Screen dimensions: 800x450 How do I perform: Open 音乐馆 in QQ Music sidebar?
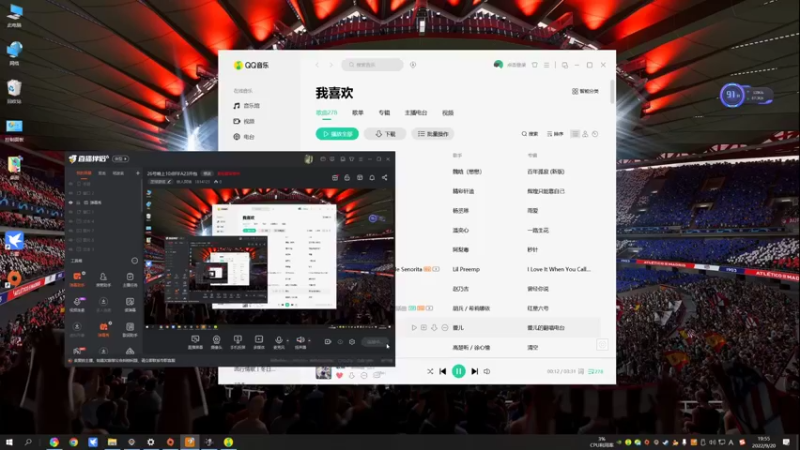coord(246,106)
